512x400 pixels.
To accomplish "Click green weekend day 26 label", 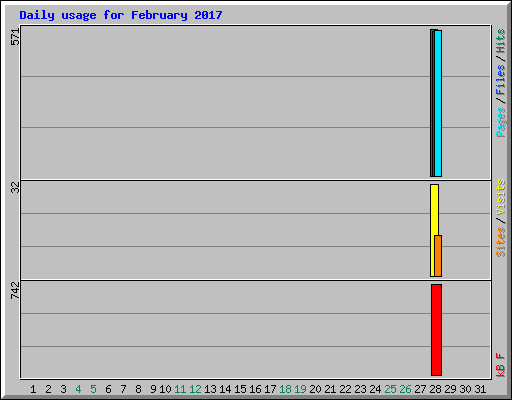I will point(405,389).
